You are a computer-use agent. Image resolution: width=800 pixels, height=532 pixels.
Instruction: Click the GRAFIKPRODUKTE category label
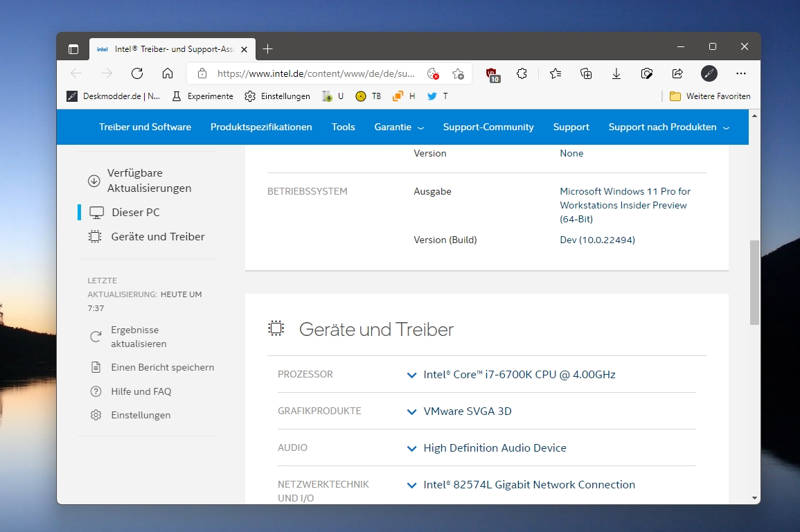click(x=319, y=411)
